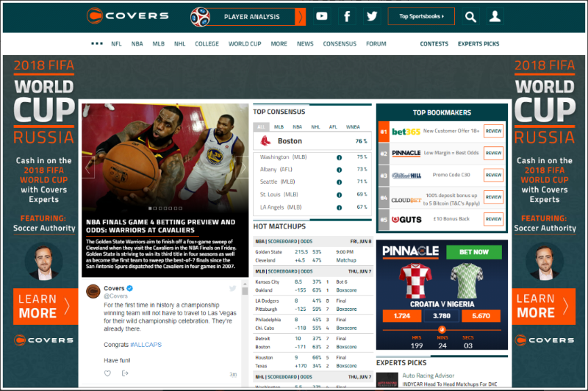Select the NHL consensus tab
The height and width of the screenshot is (391, 588).
click(x=315, y=126)
